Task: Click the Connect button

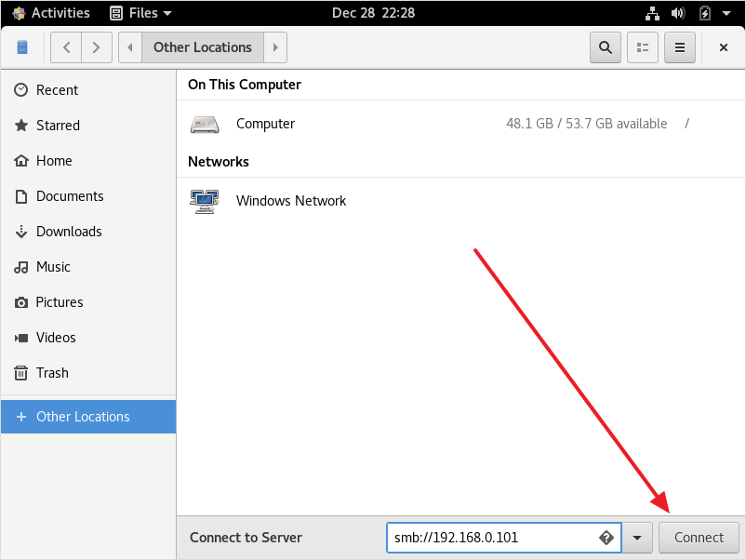Action: (699, 538)
